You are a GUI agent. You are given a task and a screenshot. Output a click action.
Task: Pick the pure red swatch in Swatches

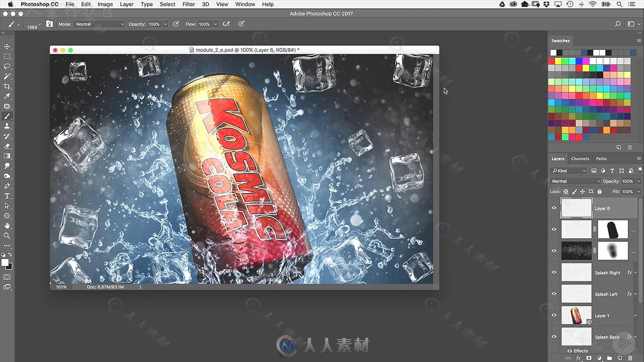coord(552,62)
